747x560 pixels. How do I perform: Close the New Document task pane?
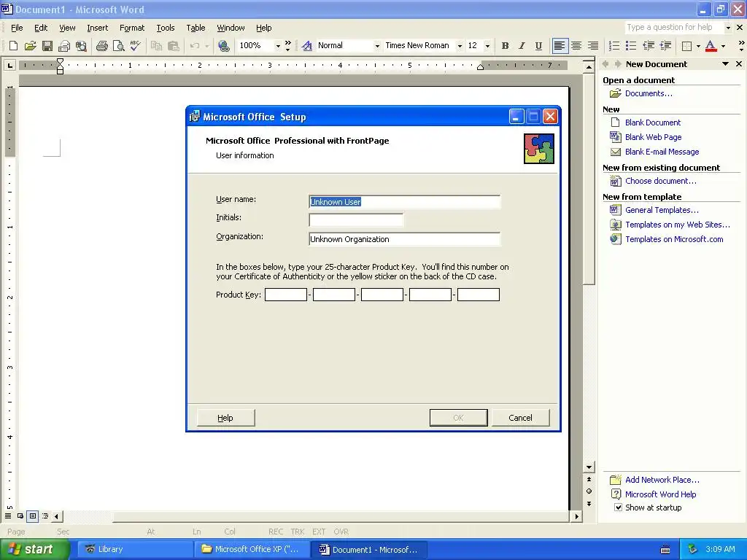[739, 64]
